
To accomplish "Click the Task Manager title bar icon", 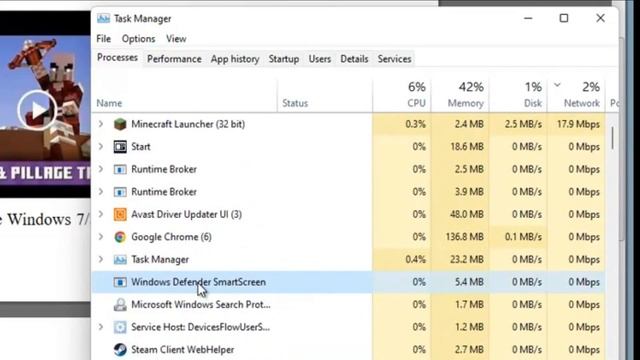I will pyautogui.click(x=103, y=19).
